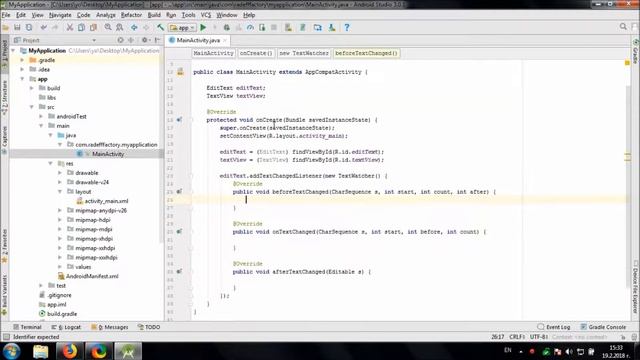Expand the .idea folder
The height and width of the screenshot is (360, 640).
(22, 69)
